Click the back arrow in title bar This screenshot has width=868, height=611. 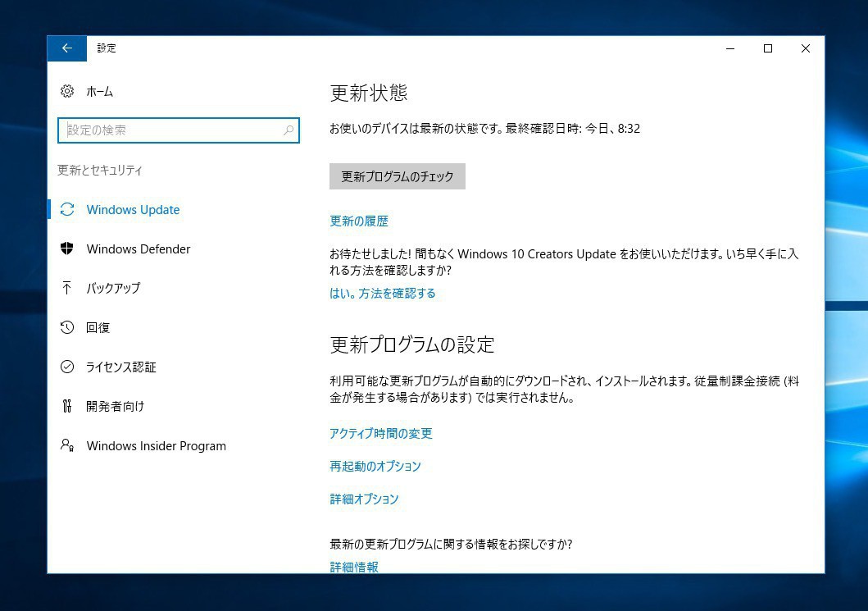pos(67,48)
